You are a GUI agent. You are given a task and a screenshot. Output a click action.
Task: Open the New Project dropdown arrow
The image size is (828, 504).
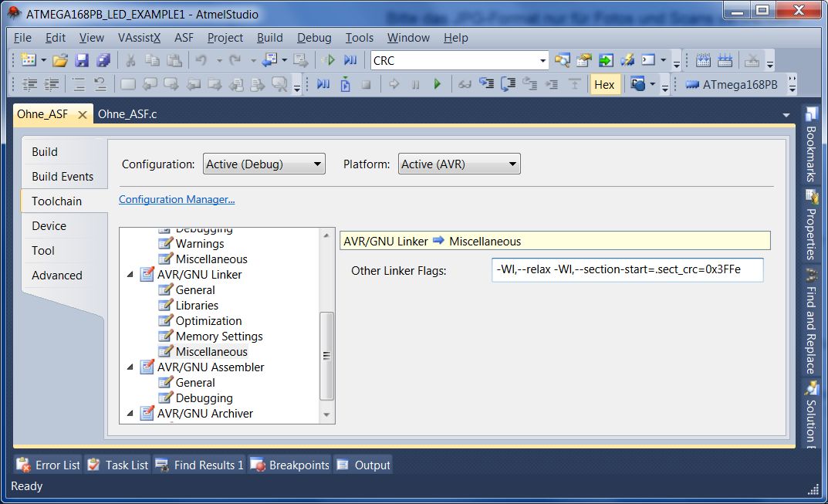pyautogui.click(x=43, y=61)
